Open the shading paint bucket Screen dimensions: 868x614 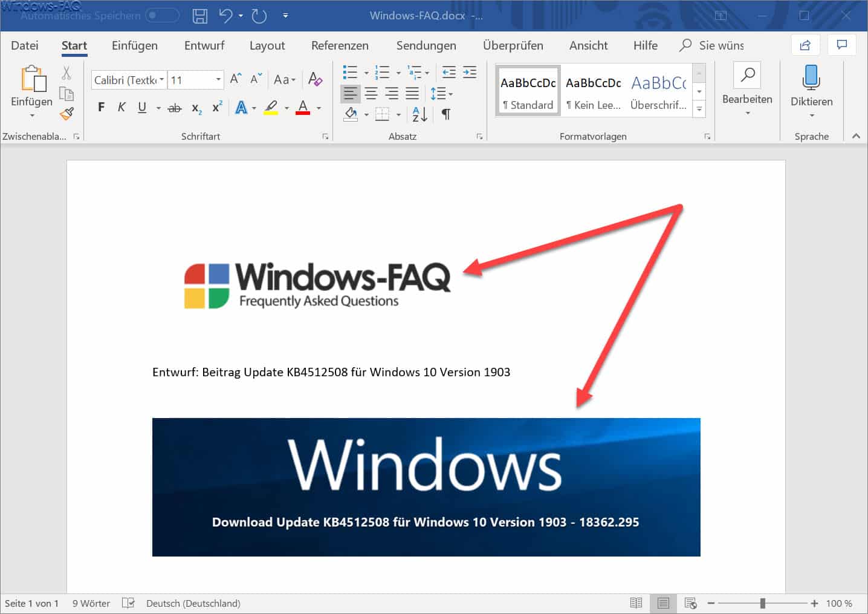[x=351, y=114]
